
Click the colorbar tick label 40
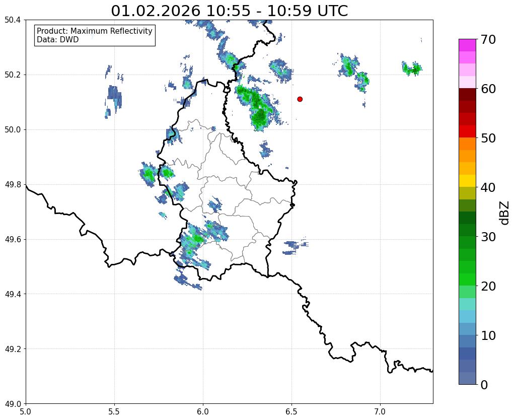click(x=488, y=187)
